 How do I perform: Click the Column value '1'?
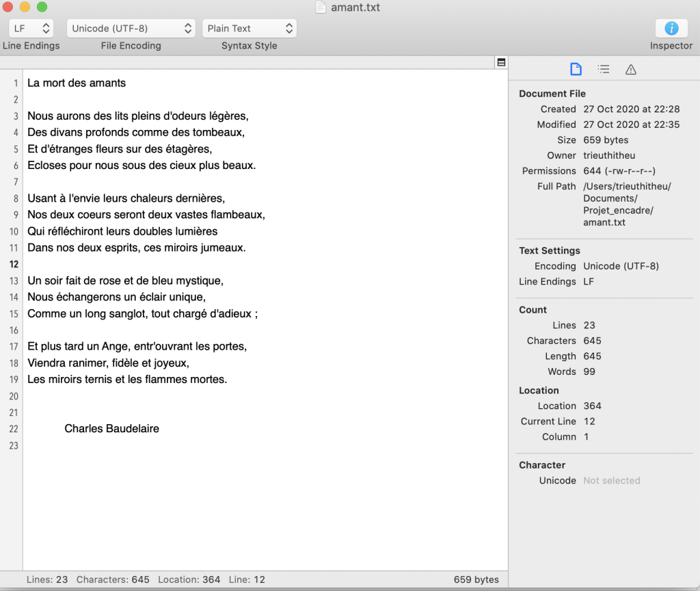[586, 437]
